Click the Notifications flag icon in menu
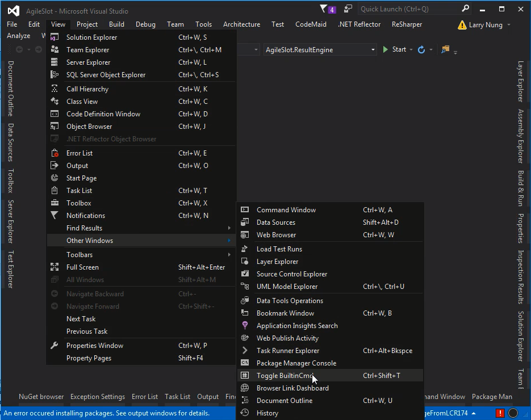 click(x=55, y=216)
